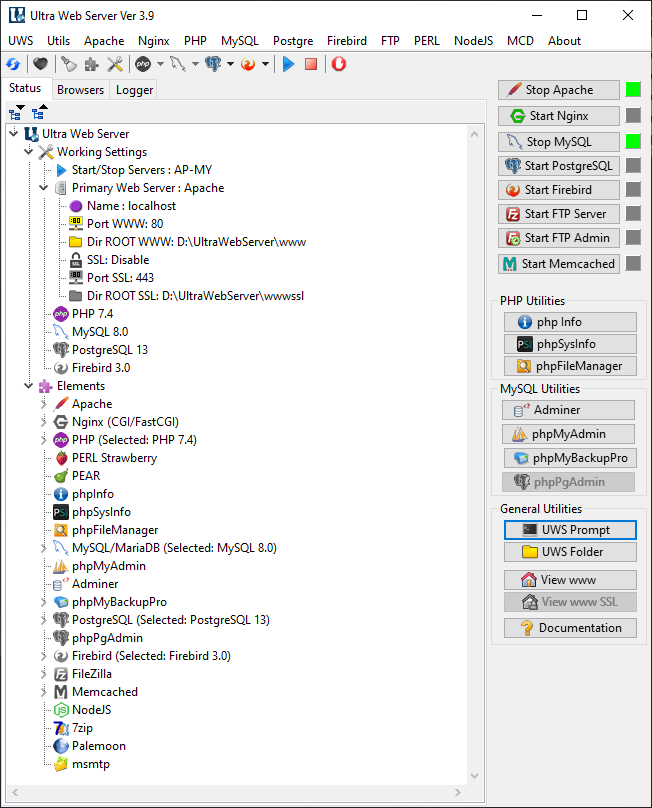The image size is (652, 808).
Task: Click the Start Nginx button
Action: point(559,116)
